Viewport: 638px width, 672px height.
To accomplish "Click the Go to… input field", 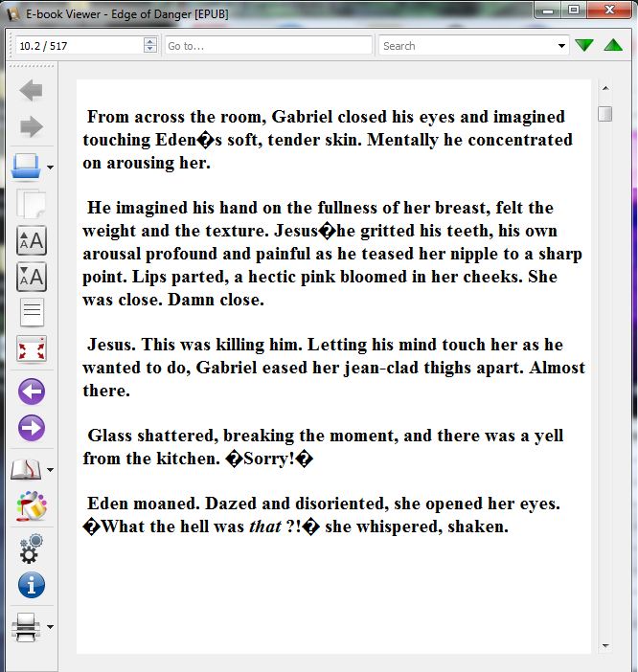I will pyautogui.click(x=268, y=46).
